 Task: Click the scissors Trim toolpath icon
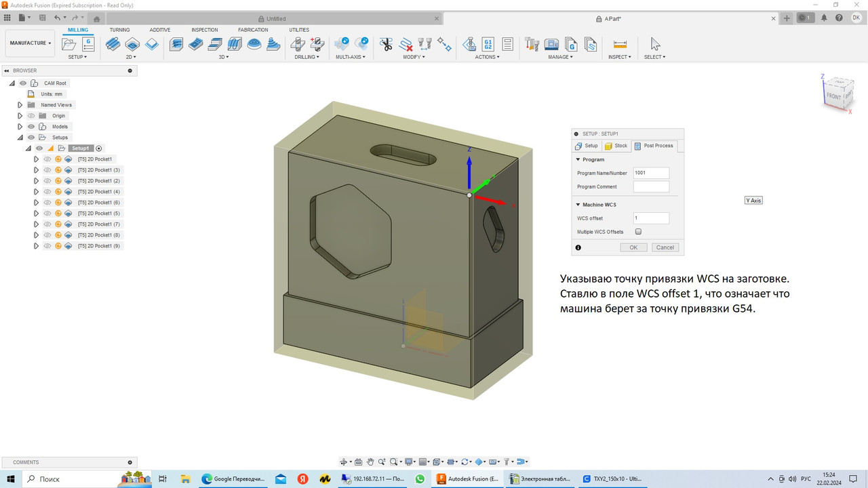(387, 45)
